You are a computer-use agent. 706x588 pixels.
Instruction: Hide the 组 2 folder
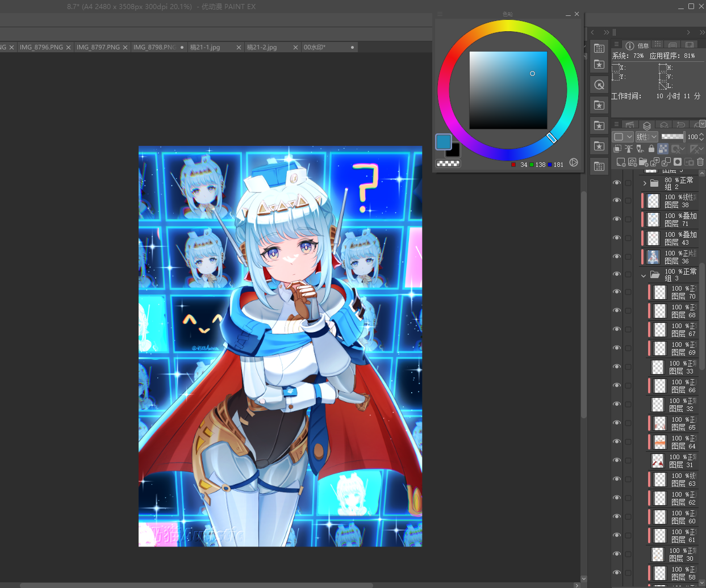(616, 183)
